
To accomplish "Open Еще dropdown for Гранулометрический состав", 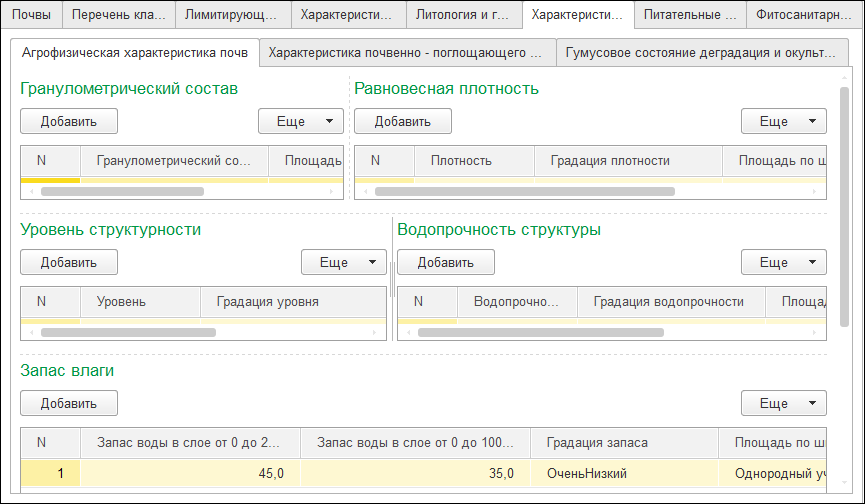I will pos(300,121).
